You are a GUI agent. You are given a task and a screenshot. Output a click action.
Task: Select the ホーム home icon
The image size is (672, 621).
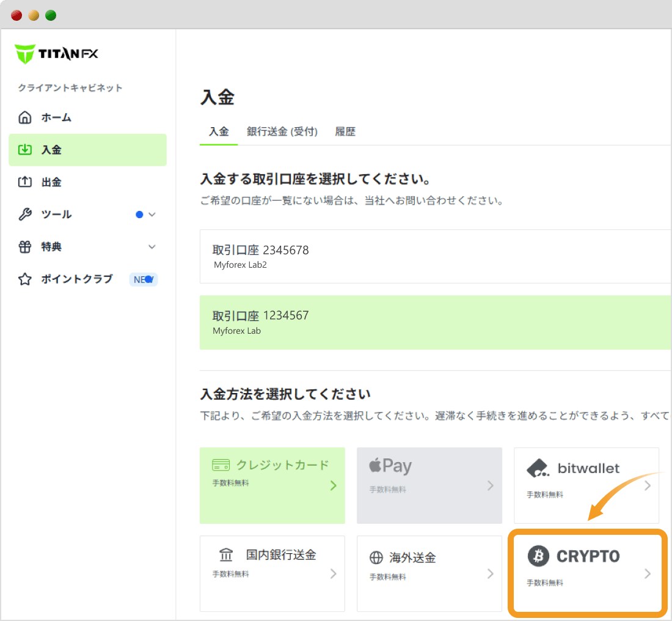coord(24,117)
